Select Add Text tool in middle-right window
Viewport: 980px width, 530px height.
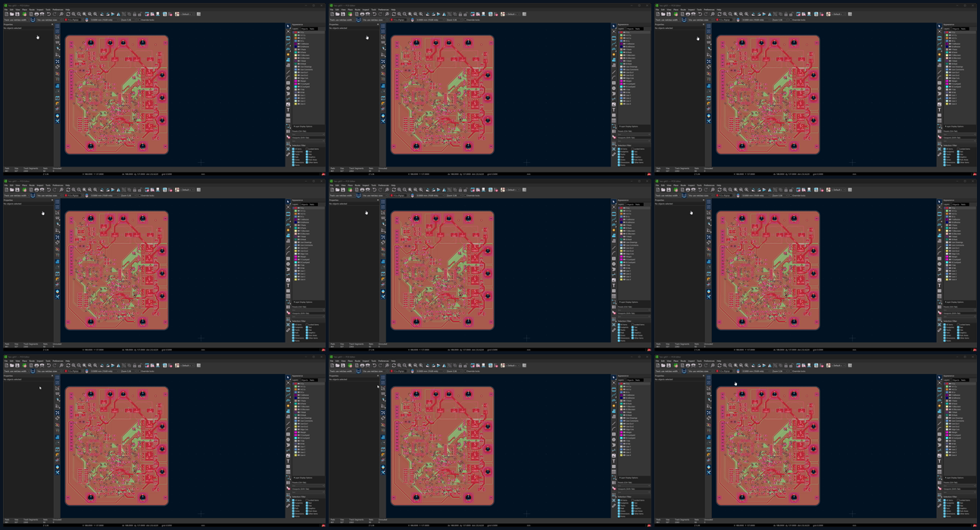click(x=940, y=285)
